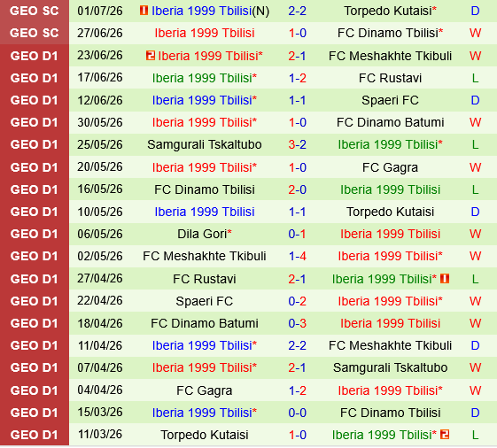Open the 0-0 score on 15/03/26
Viewport: 497px width, 448px height.
coord(297,413)
